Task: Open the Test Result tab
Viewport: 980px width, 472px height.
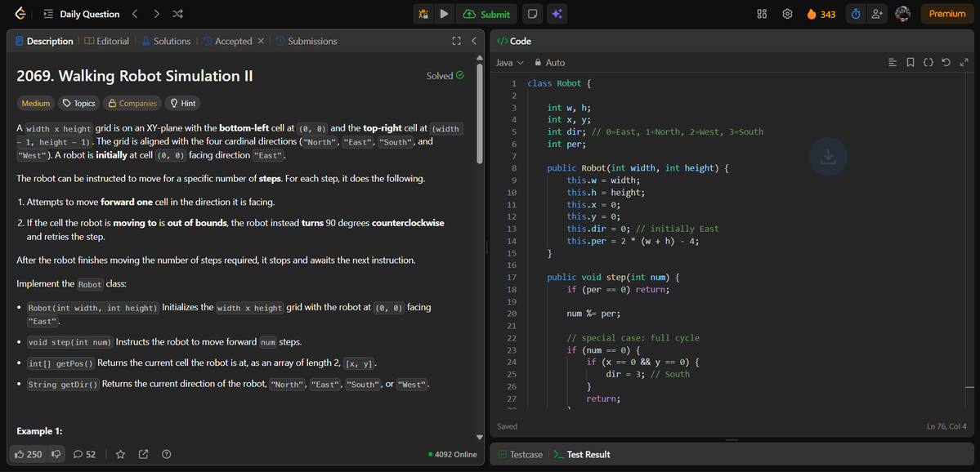Action: point(582,455)
